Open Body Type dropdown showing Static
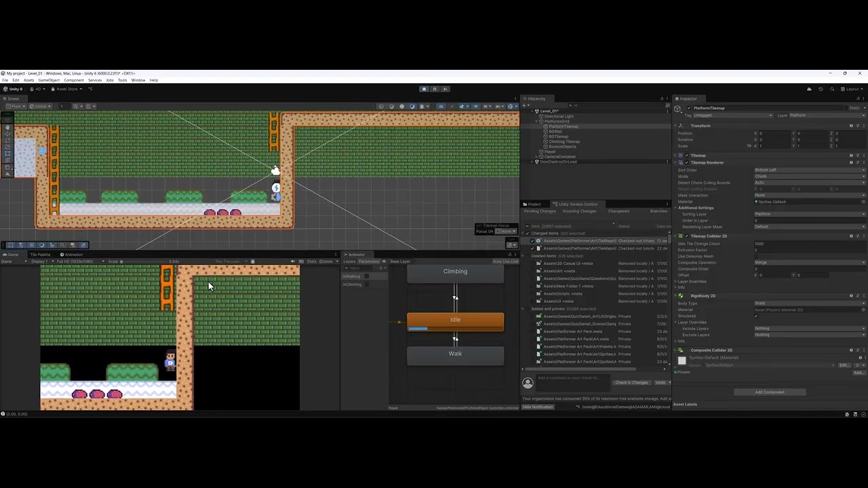This screenshot has height=488, width=868. [x=810, y=303]
